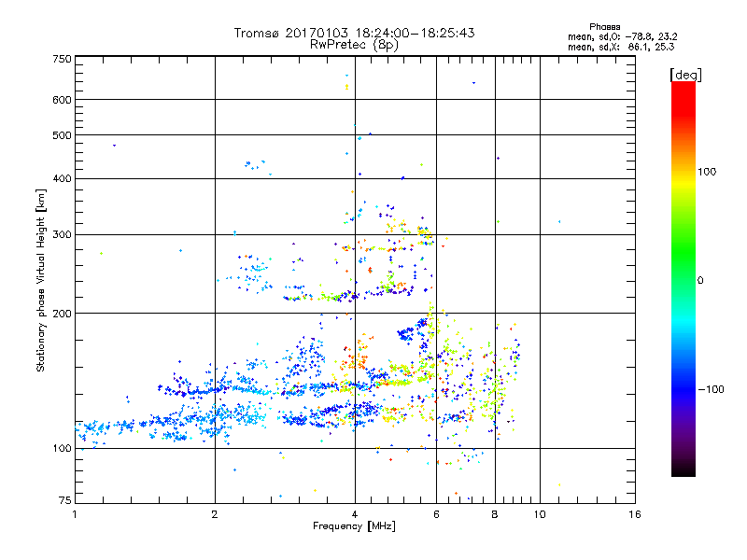747x560 pixels.
Task: Click the y-axis '400' tick label
Action: 62,179
